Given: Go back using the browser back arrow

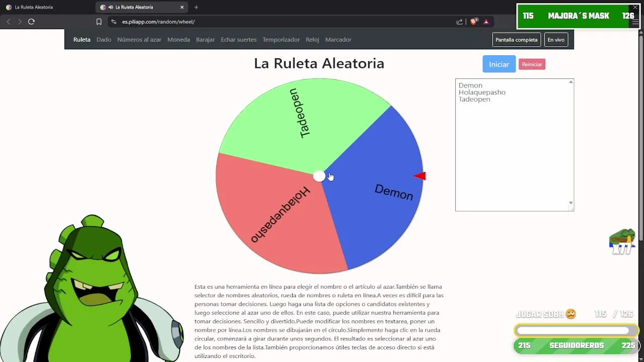Looking at the screenshot, I should [8, 22].
